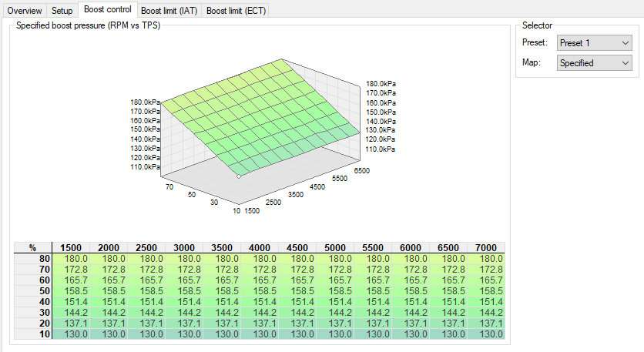Select cell 158.5 at 1500 RPM, 50%

71,291
